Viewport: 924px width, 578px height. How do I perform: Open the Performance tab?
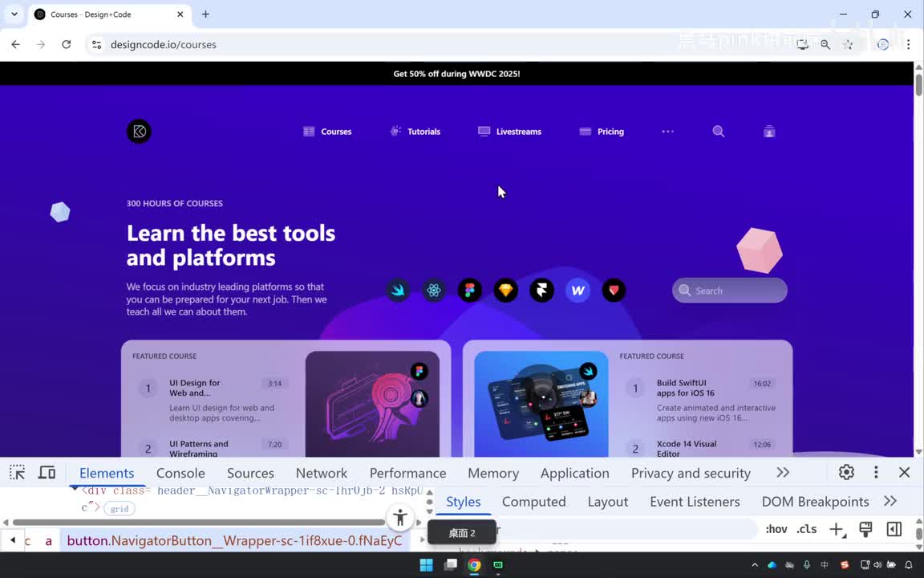407,473
